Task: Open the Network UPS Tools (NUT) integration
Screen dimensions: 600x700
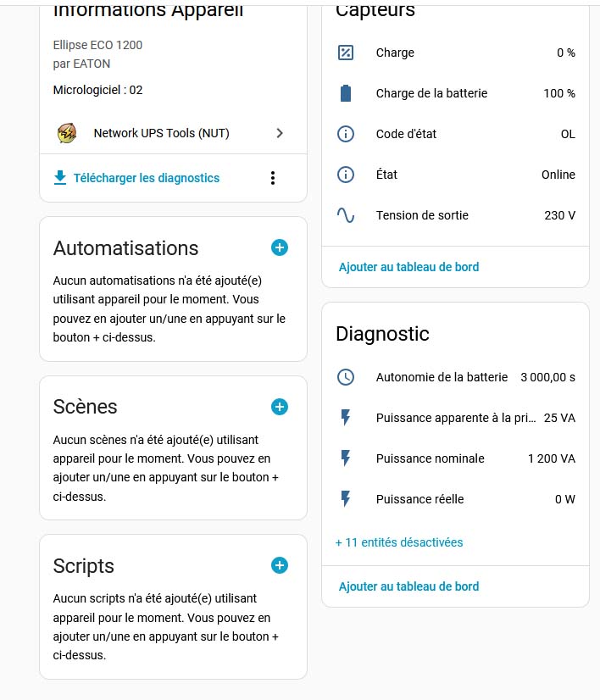Action: 161,133
